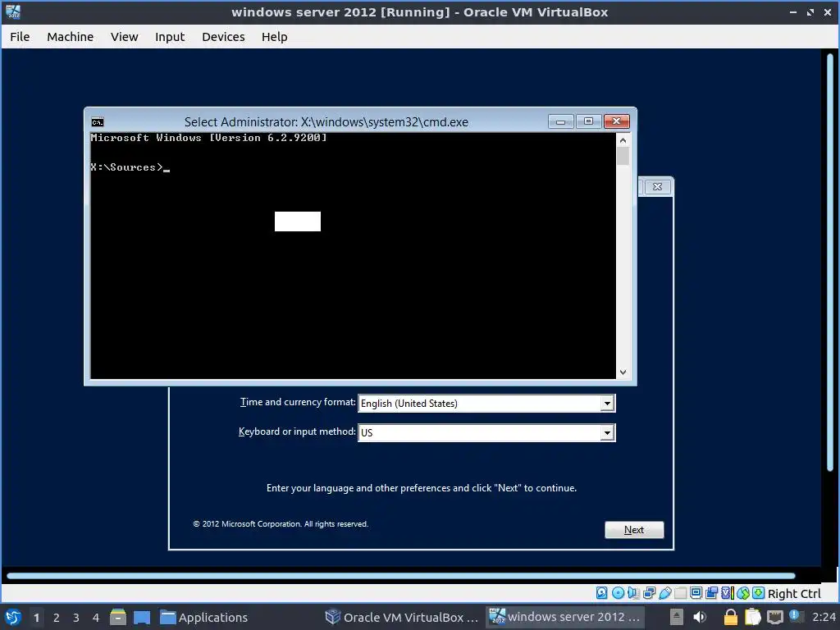The width and height of the screenshot is (840, 630).
Task: Click the network adapters status icon
Action: 650,593
